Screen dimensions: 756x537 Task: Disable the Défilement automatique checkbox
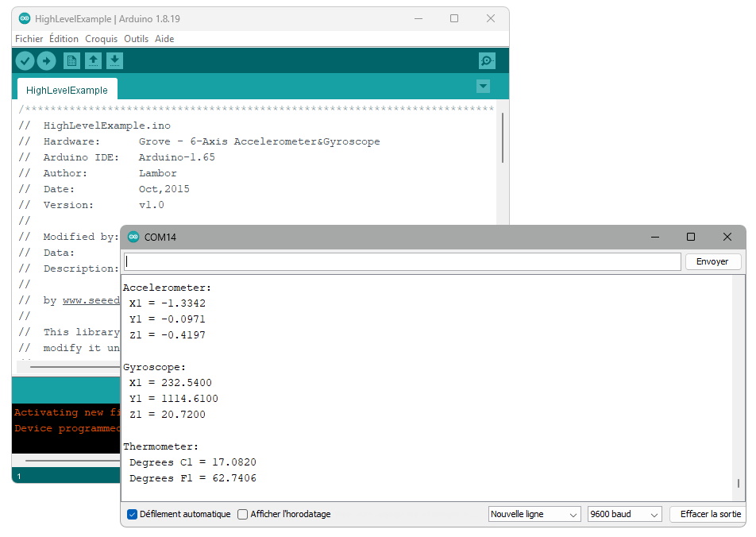133,514
